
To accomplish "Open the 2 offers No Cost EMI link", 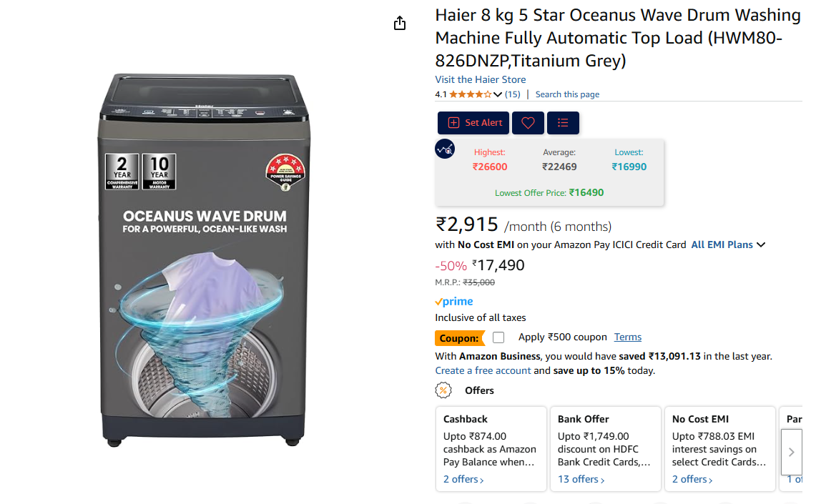I will point(692,479).
